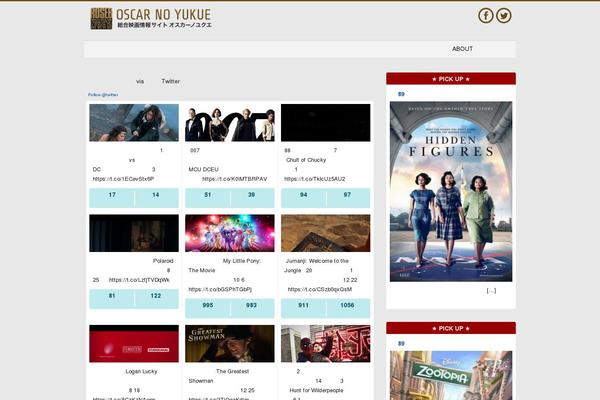600x400 pixels.
Task: Click the first PICK UP header
Action: pos(451,79)
